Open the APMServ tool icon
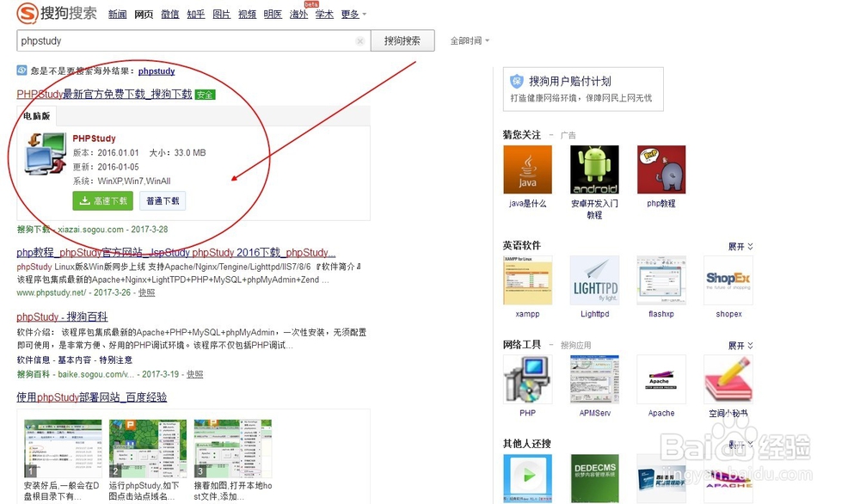The height and width of the screenshot is (504, 860). (x=594, y=379)
